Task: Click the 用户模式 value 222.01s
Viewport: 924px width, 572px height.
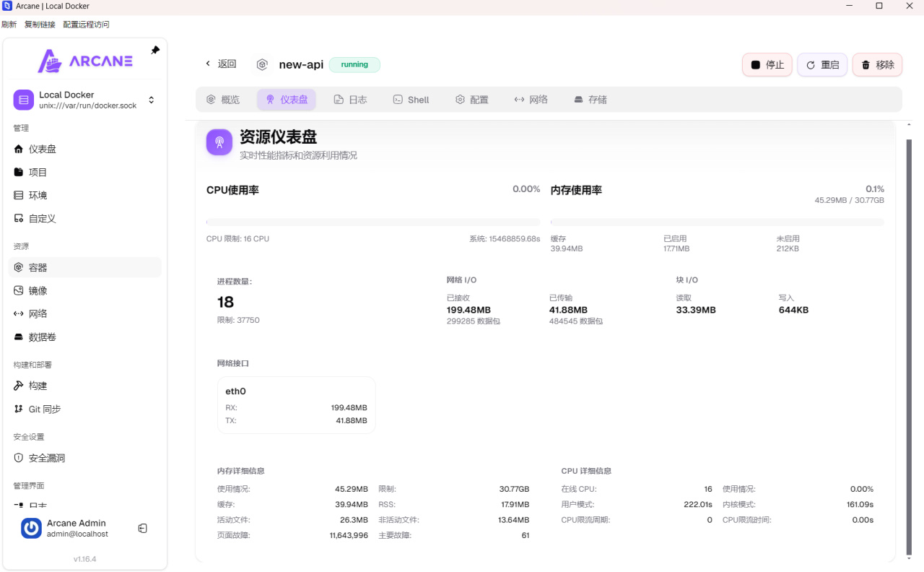Action: [698, 504]
